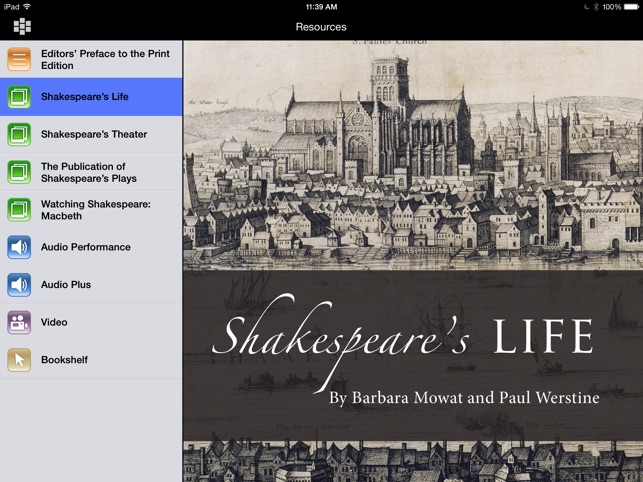Open the Shakespeare's Theater resource
Viewport: 643px width, 482px height.
(91, 134)
